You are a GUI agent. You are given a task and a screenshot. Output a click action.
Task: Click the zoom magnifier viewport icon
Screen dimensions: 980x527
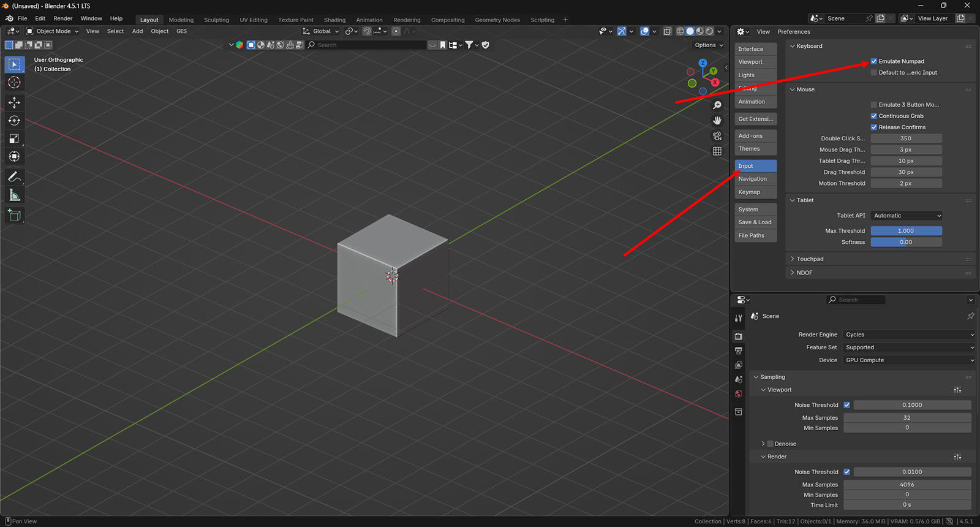coord(717,105)
